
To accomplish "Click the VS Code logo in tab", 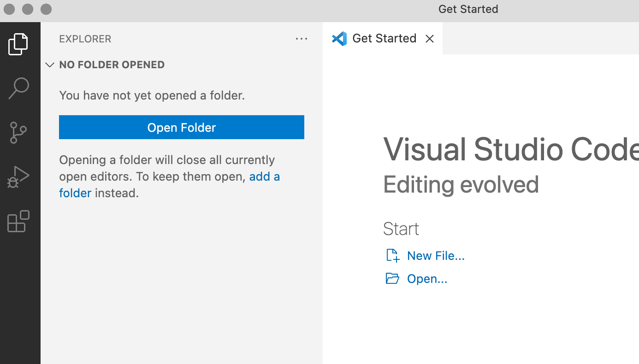I will click(x=339, y=39).
